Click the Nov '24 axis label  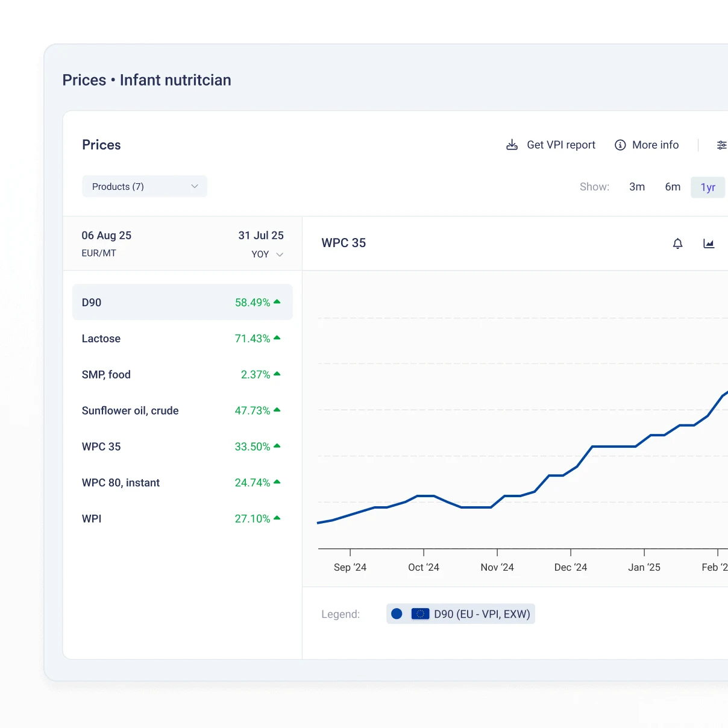click(x=497, y=567)
